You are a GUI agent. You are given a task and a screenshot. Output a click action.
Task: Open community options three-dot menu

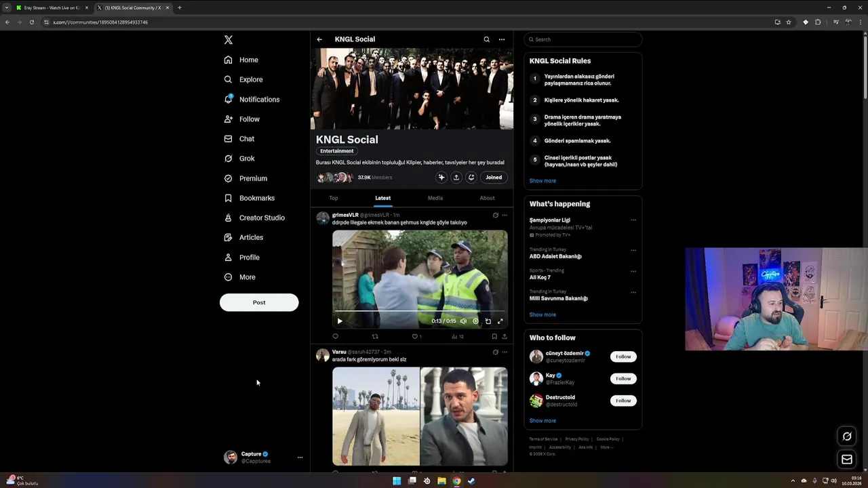tap(502, 39)
